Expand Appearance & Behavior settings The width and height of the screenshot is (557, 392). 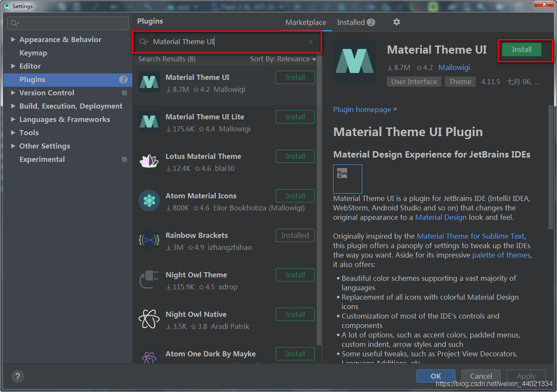tap(13, 40)
